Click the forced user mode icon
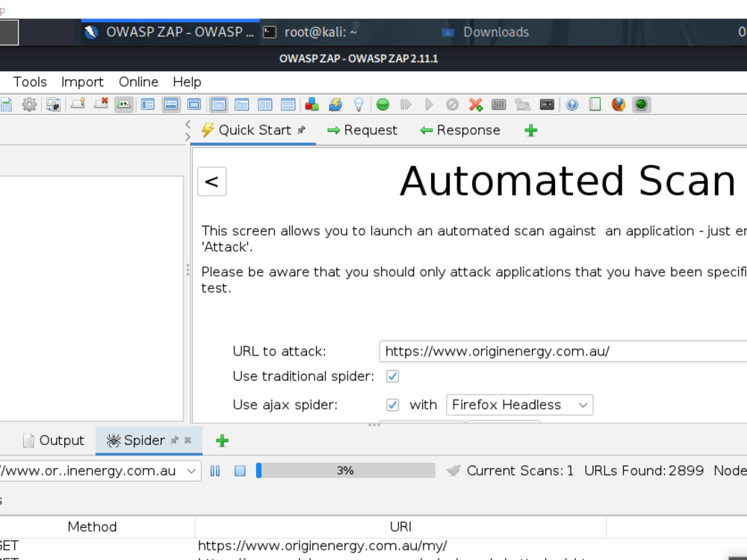 coord(523,105)
